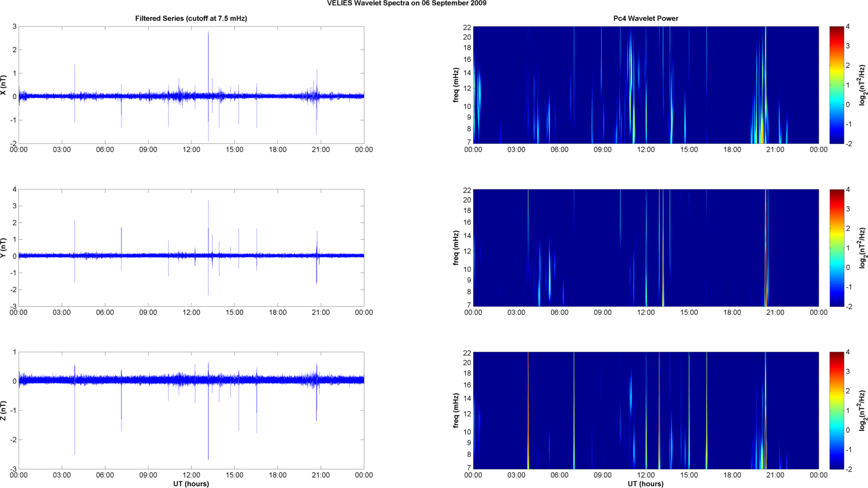Click the bottom spectrogram's freq (mHz) label
This screenshot has height=488, width=868.
click(x=456, y=411)
